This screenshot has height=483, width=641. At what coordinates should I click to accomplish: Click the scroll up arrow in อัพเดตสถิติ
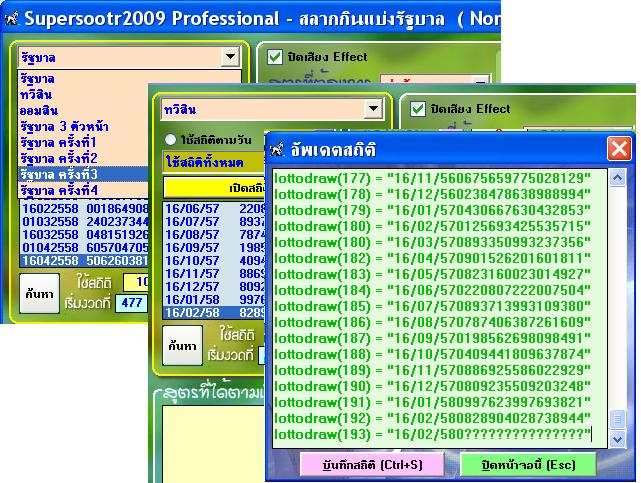coord(617,178)
